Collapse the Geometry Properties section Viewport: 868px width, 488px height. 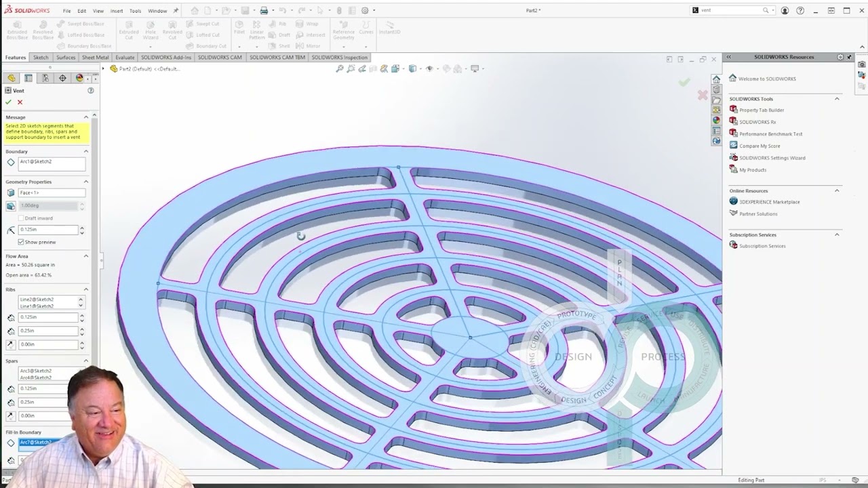coord(86,182)
